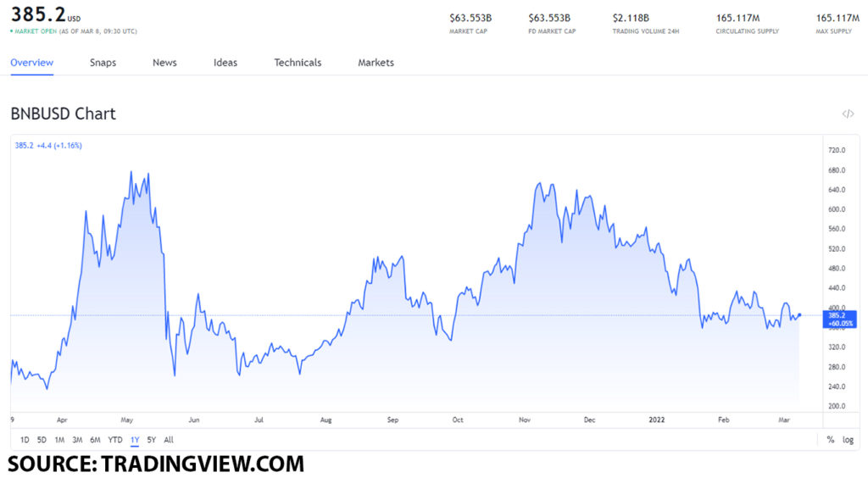Viewport: 868px width, 478px height.
Task: Click the 385.2 price label on axis
Action: (x=839, y=320)
